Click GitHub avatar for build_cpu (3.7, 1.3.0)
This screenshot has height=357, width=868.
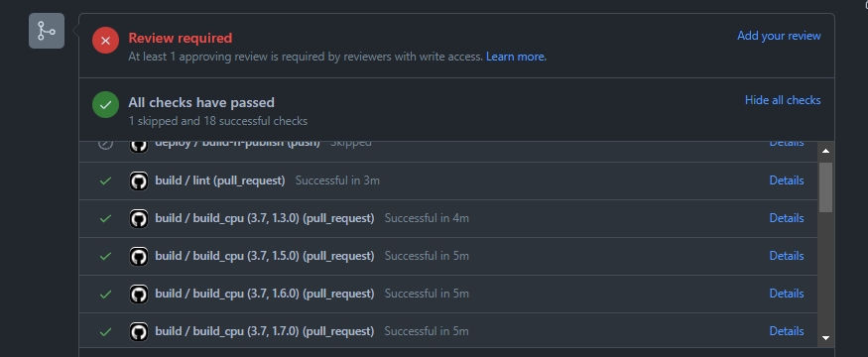coord(139,218)
